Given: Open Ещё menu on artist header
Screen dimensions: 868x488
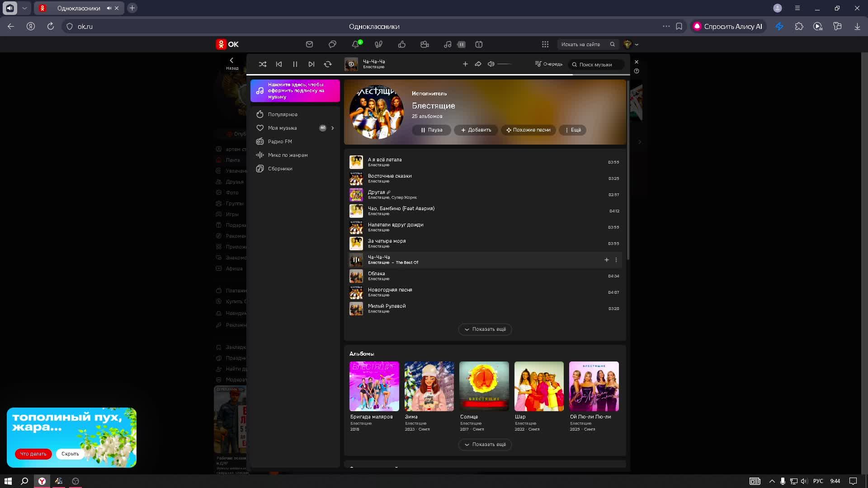Looking at the screenshot, I should pos(573,130).
